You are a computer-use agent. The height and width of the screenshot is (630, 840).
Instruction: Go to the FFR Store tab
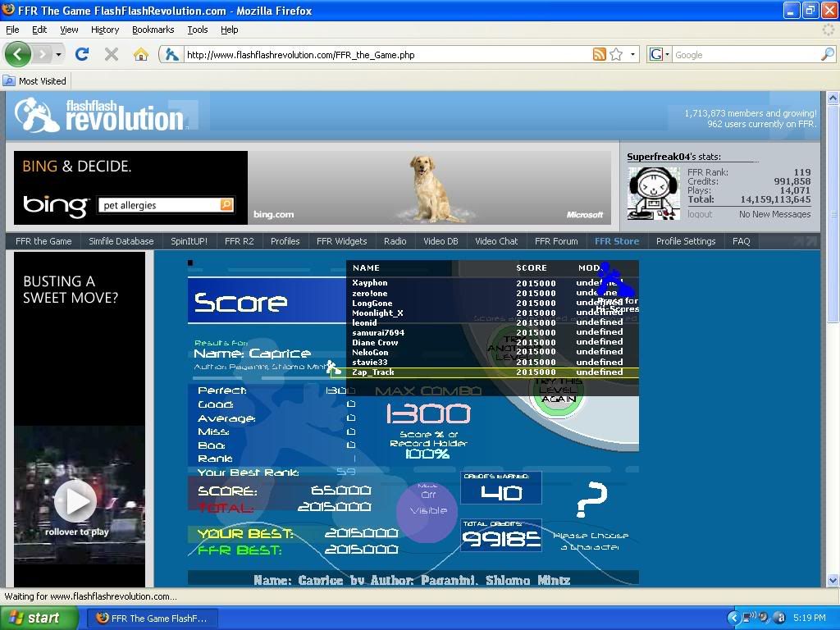616,241
